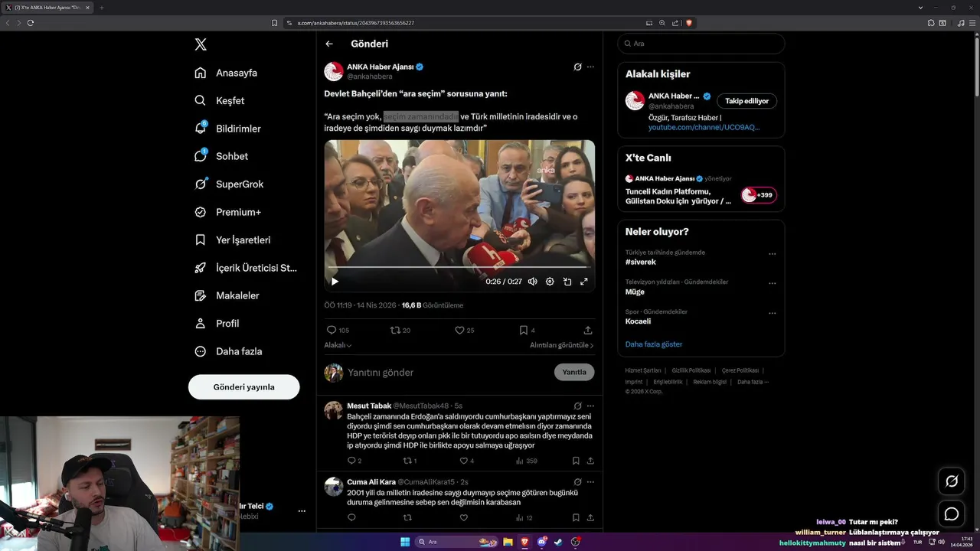
Task: Open Steam from taskbar
Action: [558, 542]
